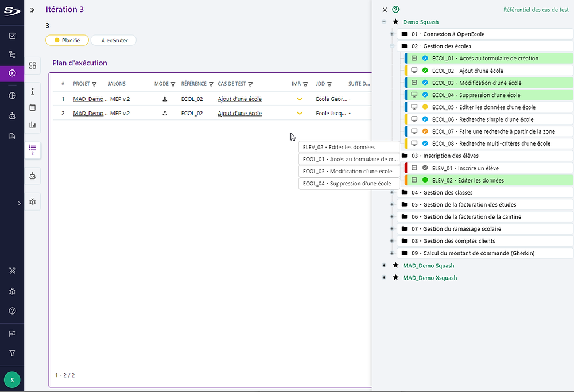Click the Référentiel des cas de test heading
The width and height of the screenshot is (574, 392).
pos(536,10)
